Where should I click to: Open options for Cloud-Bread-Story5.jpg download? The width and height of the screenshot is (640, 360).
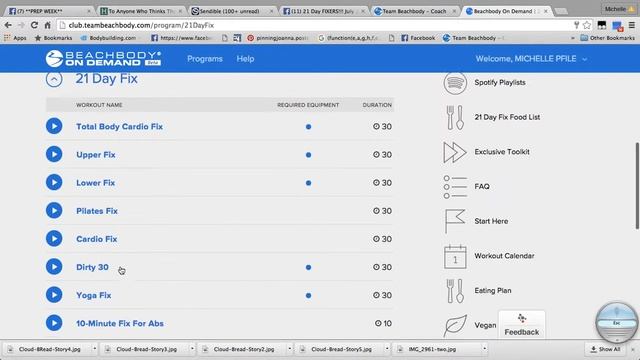(387, 349)
